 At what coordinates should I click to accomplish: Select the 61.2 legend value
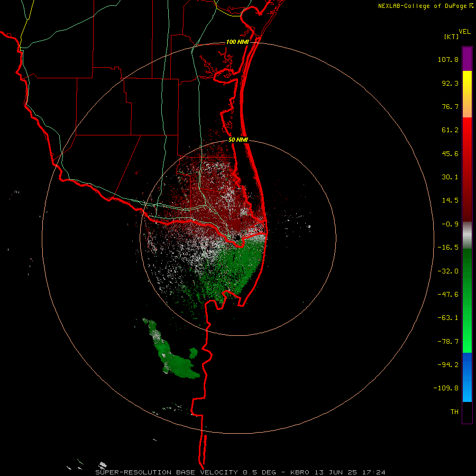(x=450, y=130)
